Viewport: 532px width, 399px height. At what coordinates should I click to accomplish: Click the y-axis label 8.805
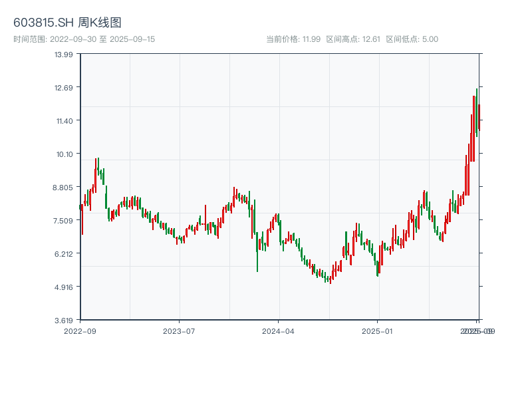(x=63, y=188)
